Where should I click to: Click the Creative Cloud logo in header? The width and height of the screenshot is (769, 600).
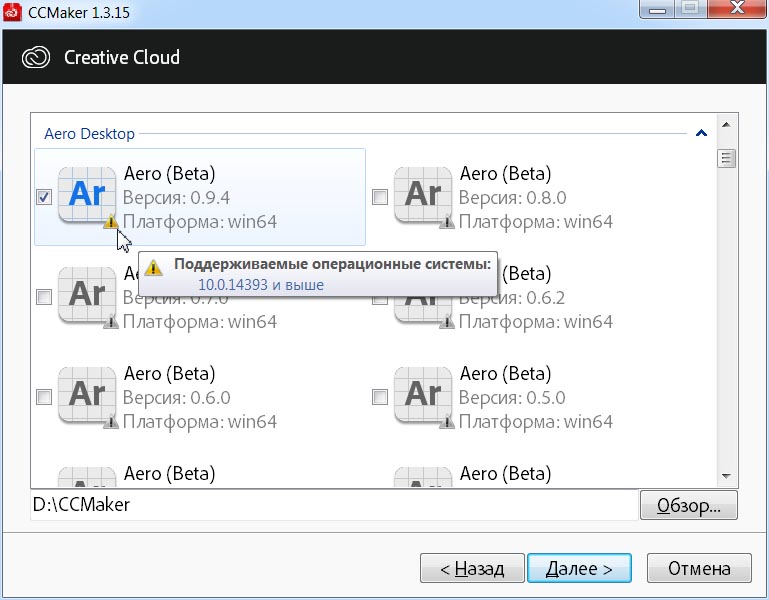pos(36,57)
